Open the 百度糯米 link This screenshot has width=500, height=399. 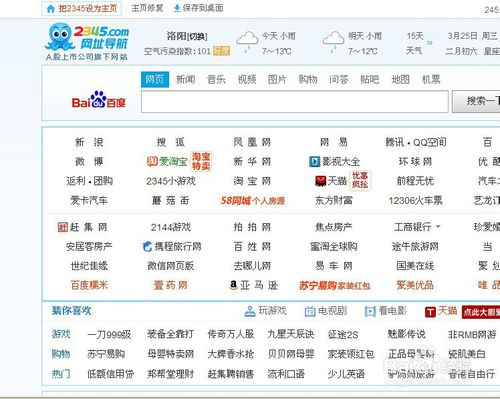pyautogui.click(x=89, y=285)
